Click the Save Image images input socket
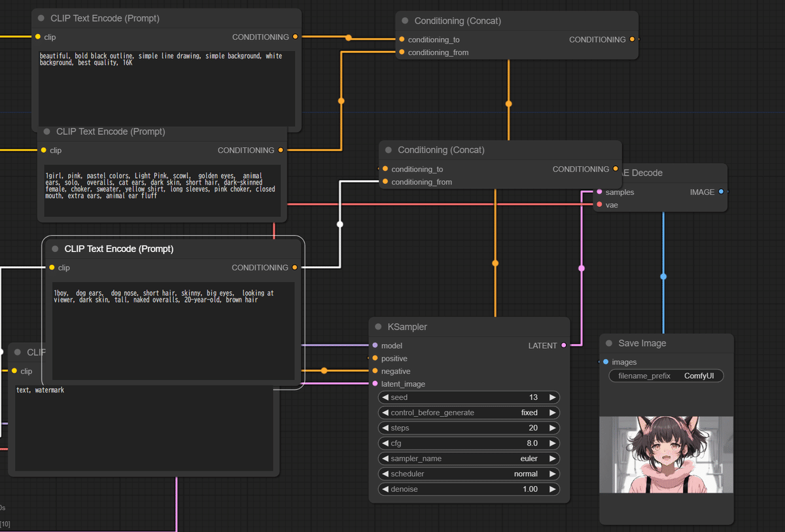 pos(606,362)
